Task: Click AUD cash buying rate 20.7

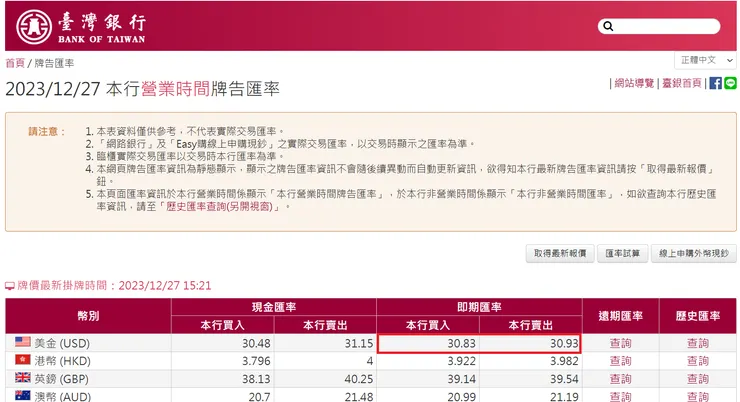Action: click(260, 396)
